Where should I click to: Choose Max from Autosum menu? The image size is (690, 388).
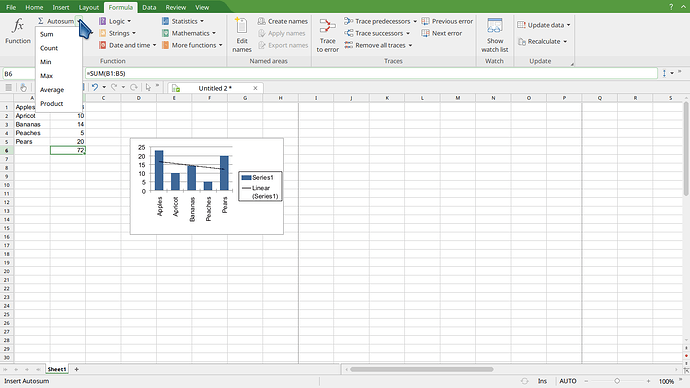[59, 76]
